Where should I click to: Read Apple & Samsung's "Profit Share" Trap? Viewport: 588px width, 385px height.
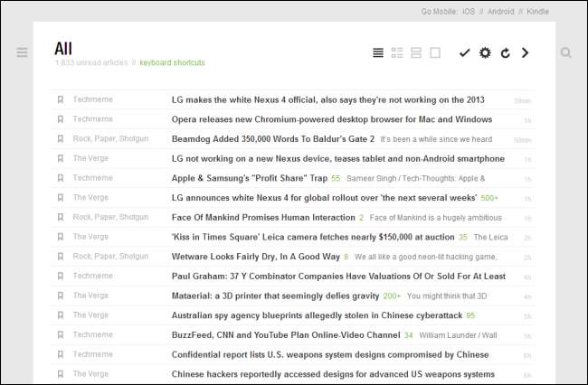pyautogui.click(x=250, y=178)
